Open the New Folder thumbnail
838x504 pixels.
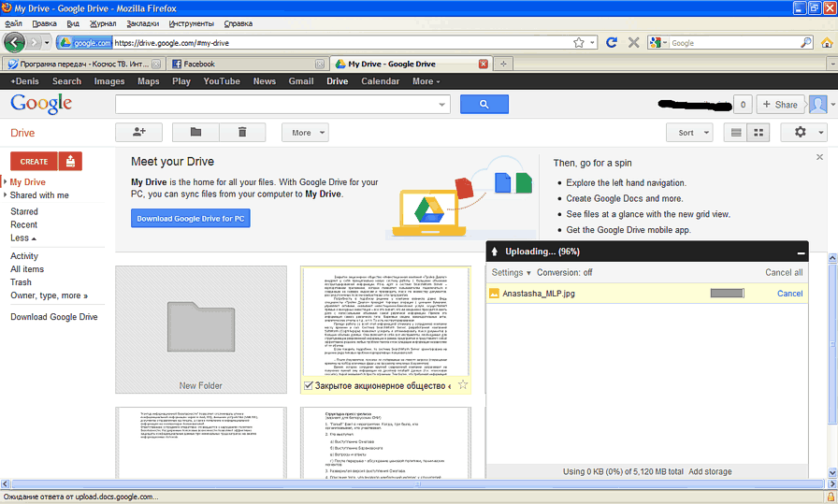(201, 329)
